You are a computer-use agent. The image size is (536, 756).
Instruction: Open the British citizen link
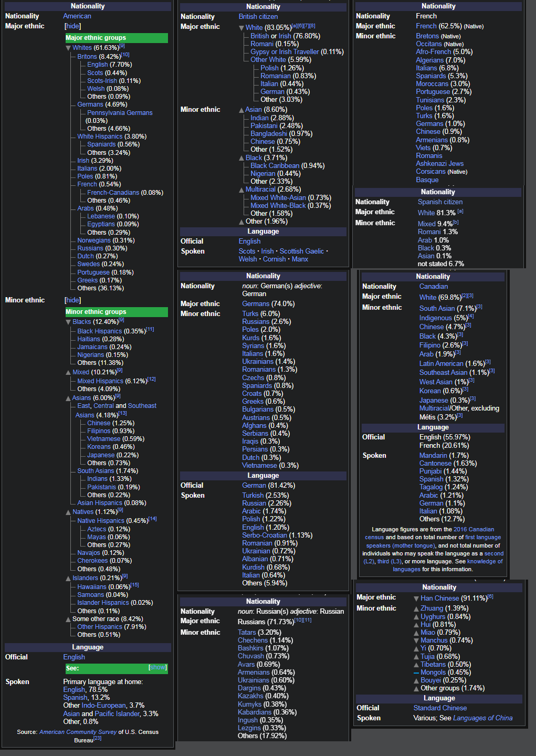point(258,17)
